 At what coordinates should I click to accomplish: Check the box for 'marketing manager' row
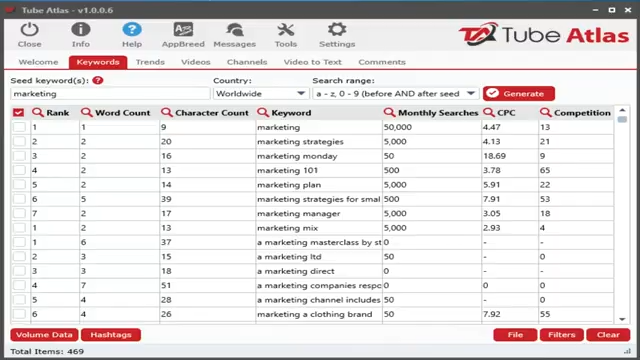[19, 213]
